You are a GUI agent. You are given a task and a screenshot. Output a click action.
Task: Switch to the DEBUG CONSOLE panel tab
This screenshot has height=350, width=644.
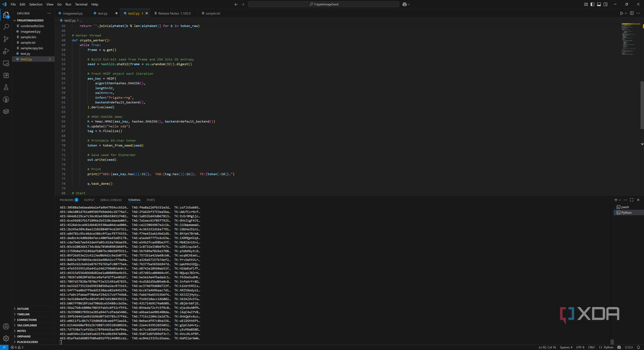coord(111,200)
